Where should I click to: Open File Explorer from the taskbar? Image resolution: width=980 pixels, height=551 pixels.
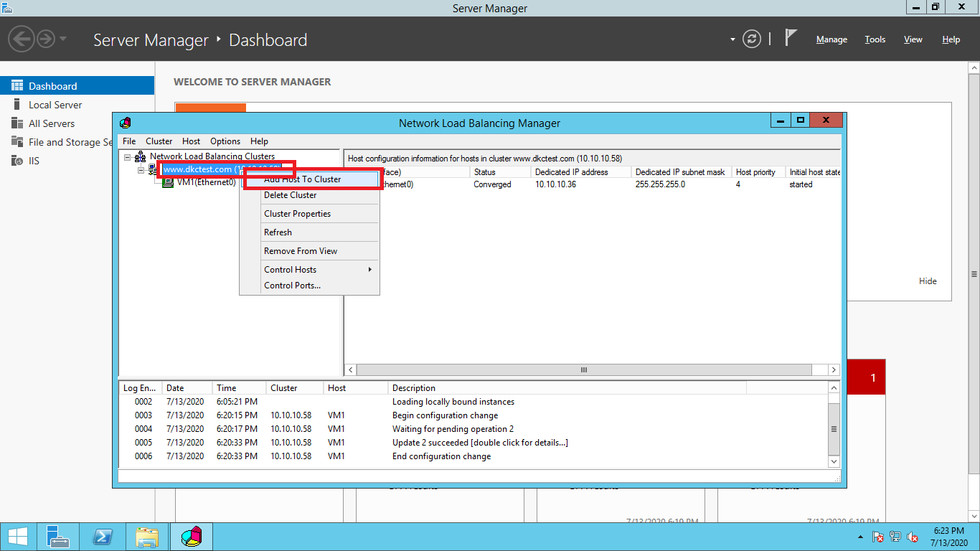tap(147, 537)
